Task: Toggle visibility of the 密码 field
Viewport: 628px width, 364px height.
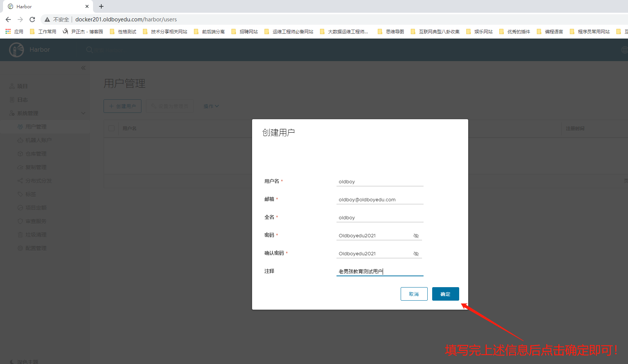Action: 416,236
